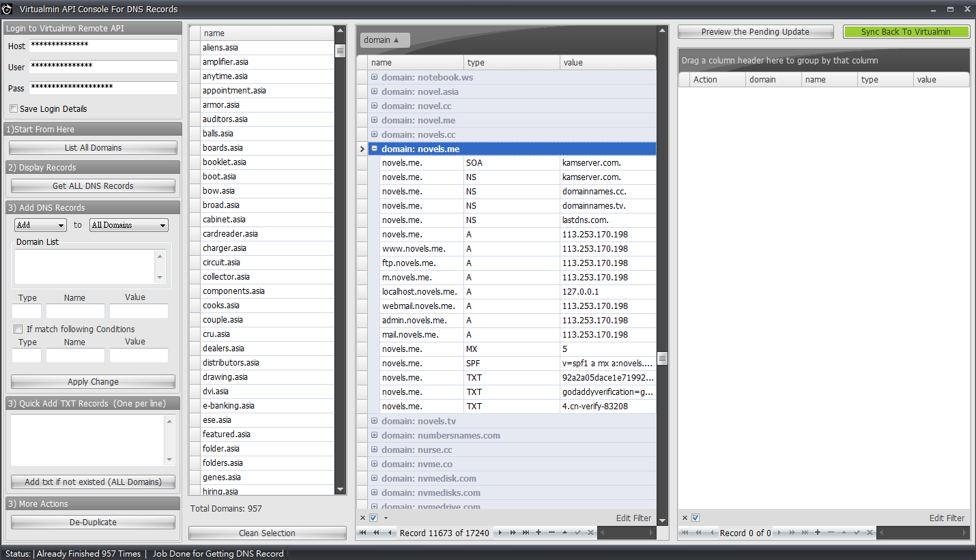Expand the domain: notebook.ws group

374,76
